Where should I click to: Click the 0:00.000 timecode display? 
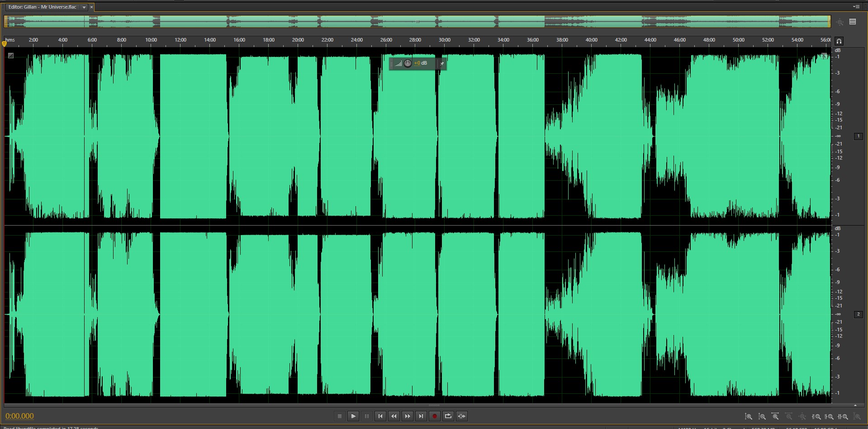click(x=19, y=416)
